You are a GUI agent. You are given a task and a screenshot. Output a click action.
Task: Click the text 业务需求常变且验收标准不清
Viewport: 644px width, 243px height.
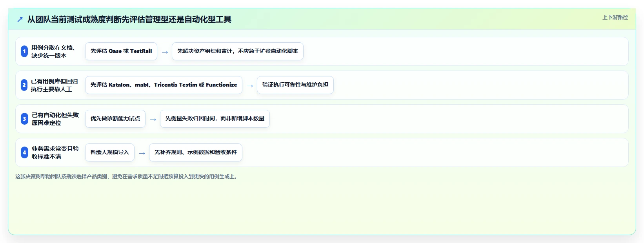click(55, 152)
